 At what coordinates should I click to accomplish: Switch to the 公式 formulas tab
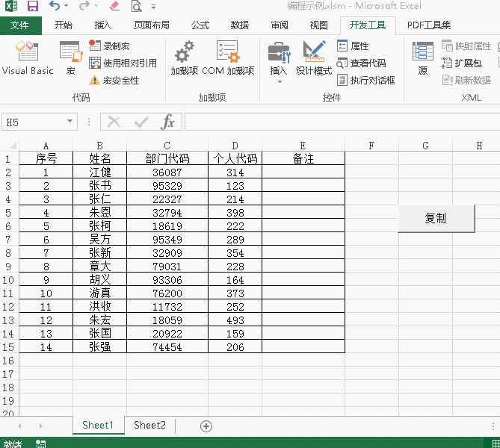tap(200, 25)
